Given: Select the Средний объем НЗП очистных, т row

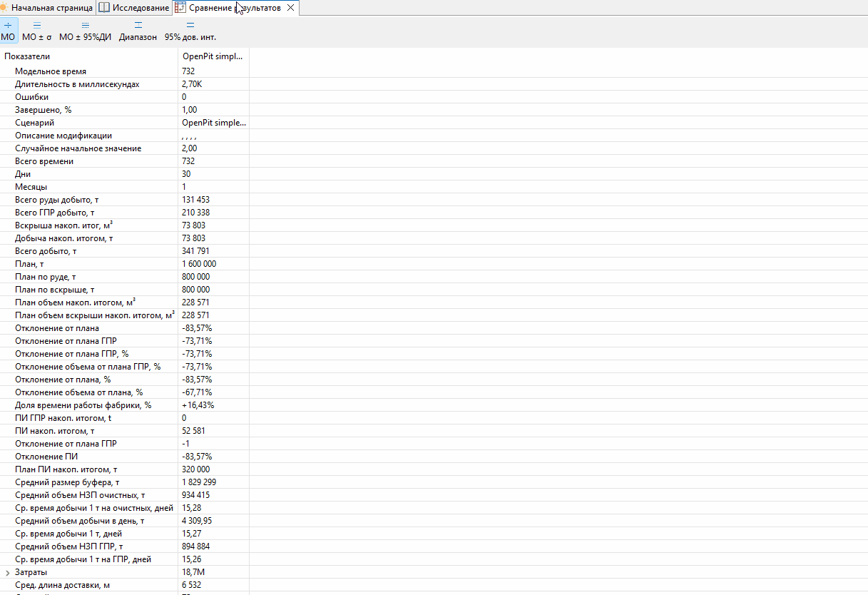Looking at the screenshot, I should (125, 495).
